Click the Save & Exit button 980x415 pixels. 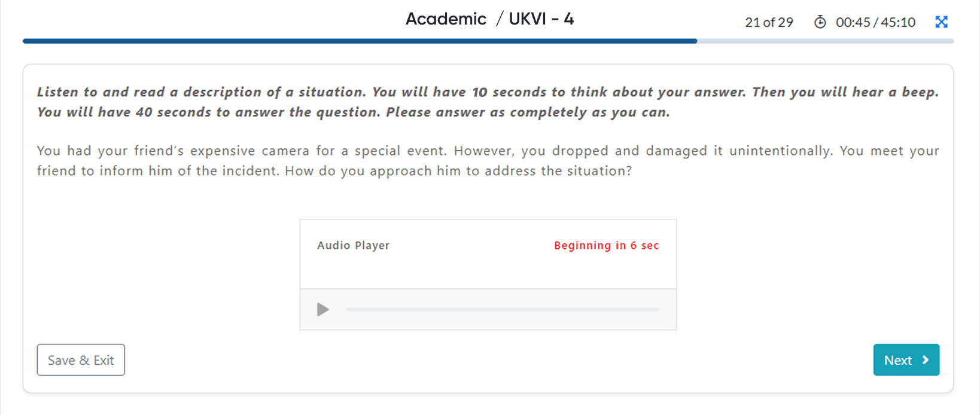[81, 360]
